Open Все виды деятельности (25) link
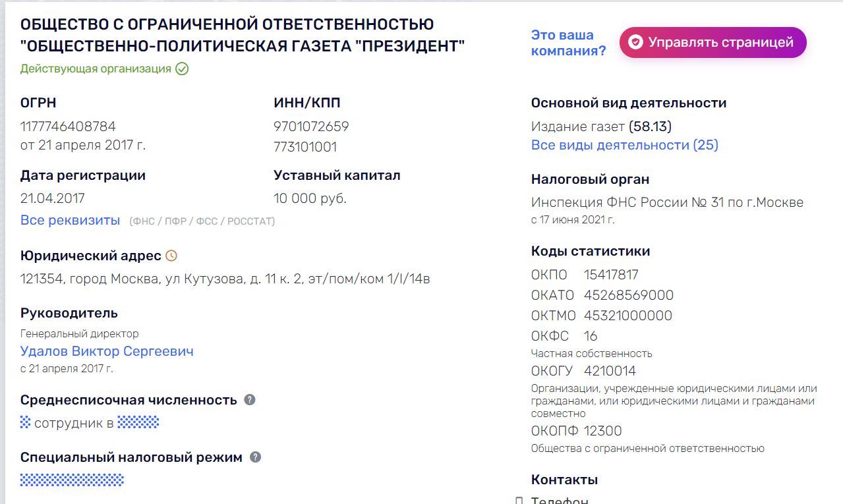Viewport: 843px width, 504px height. tap(625, 145)
